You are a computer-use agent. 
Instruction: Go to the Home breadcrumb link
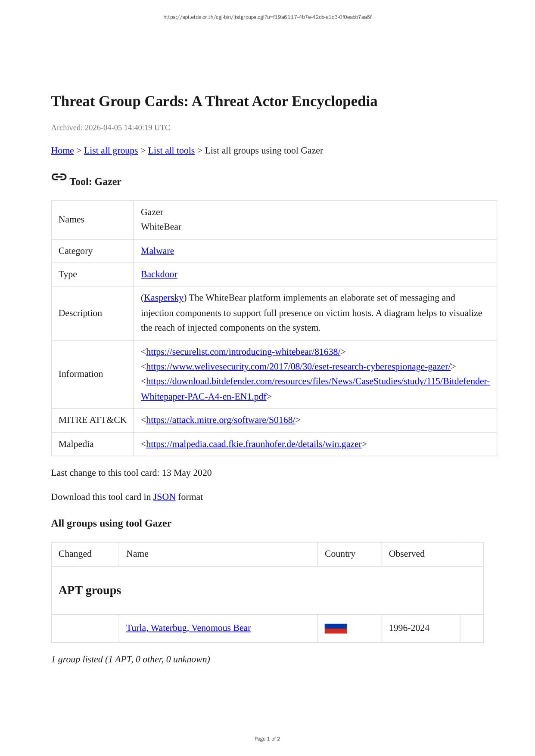point(62,151)
